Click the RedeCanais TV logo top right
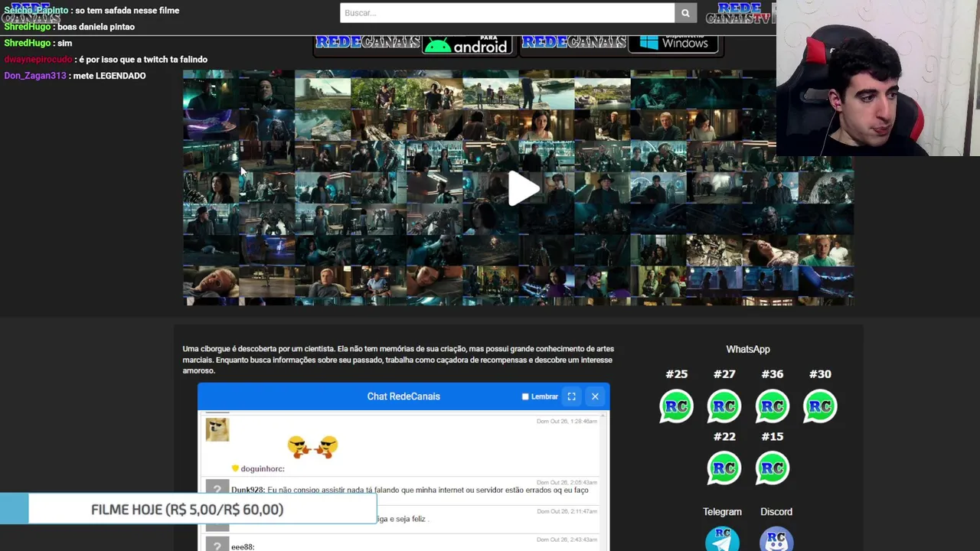 740,13
